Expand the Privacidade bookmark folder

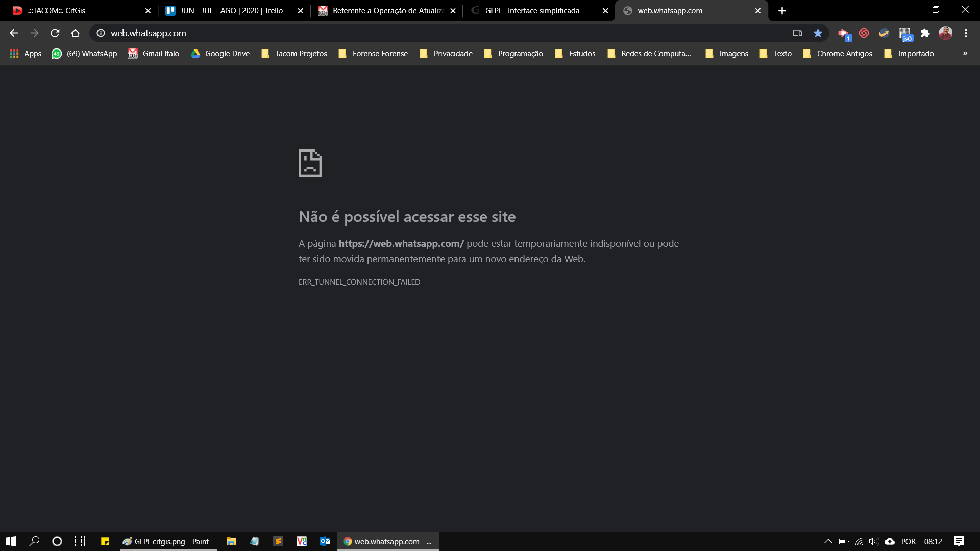[x=446, y=54]
